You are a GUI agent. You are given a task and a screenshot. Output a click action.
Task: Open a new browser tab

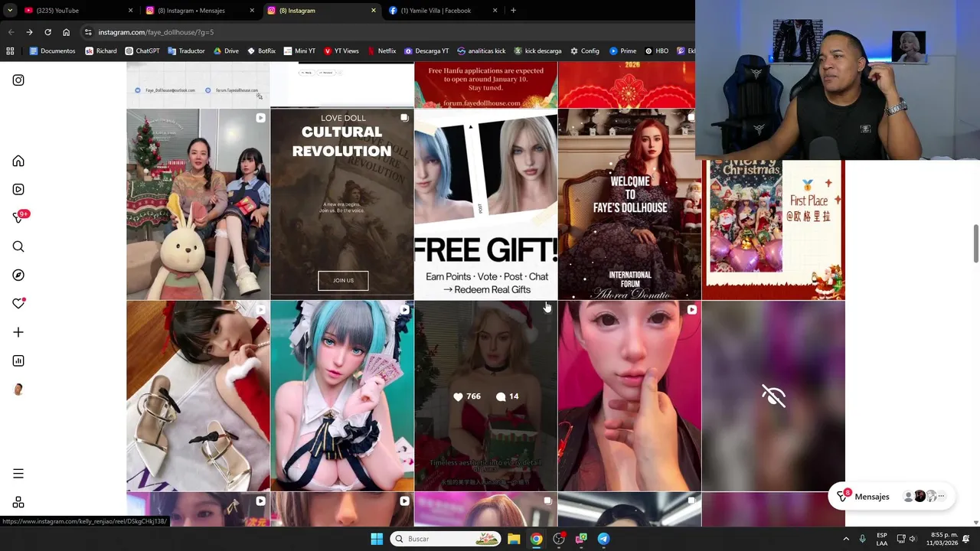(x=513, y=11)
